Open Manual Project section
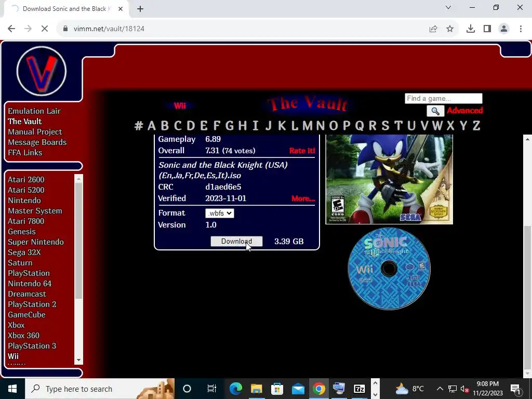 (35, 131)
